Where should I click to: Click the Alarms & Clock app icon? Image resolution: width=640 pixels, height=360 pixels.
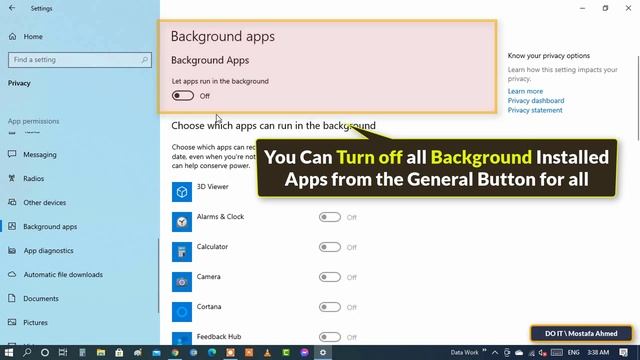pos(182,222)
